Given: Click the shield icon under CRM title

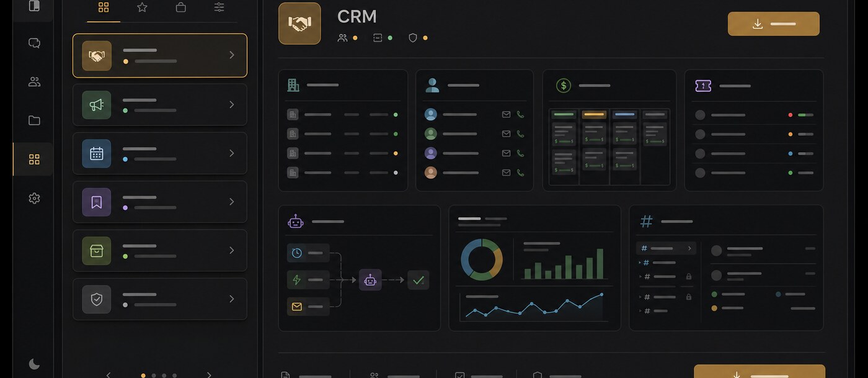Looking at the screenshot, I should click(413, 38).
